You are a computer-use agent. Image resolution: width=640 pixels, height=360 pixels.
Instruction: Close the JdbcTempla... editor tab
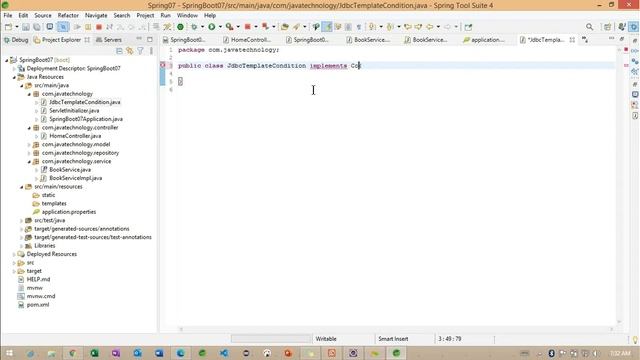572,40
